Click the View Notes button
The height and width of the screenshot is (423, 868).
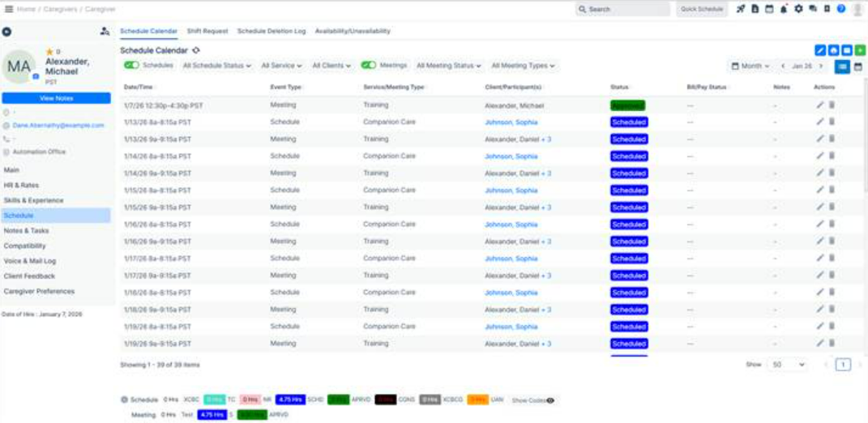click(x=57, y=98)
